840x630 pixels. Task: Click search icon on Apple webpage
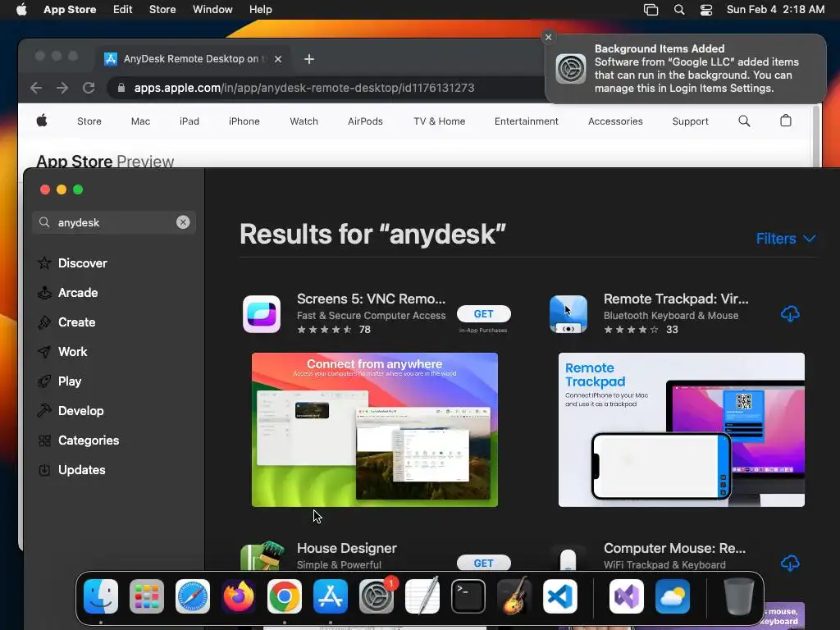[x=744, y=121]
